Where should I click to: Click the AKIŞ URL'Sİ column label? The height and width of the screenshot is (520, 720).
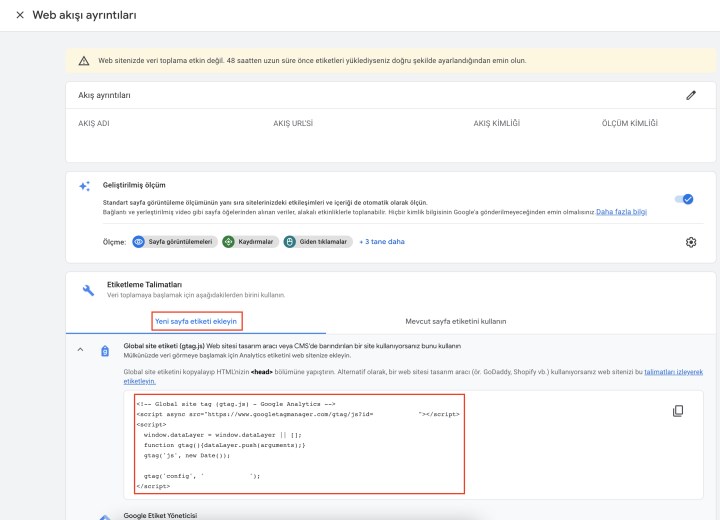[293, 123]
